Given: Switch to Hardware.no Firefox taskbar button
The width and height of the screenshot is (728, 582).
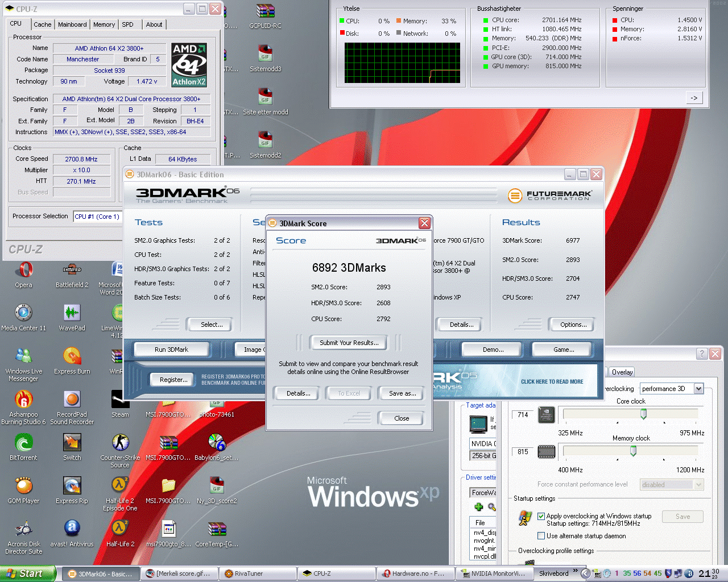Looking at the screenshot, I should 416,574.
